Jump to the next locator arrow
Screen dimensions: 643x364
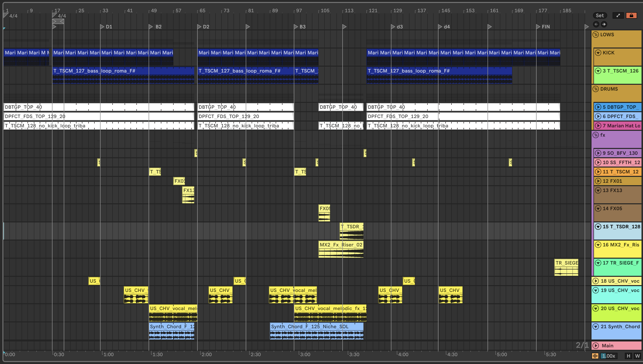click(x=604, y=24)
